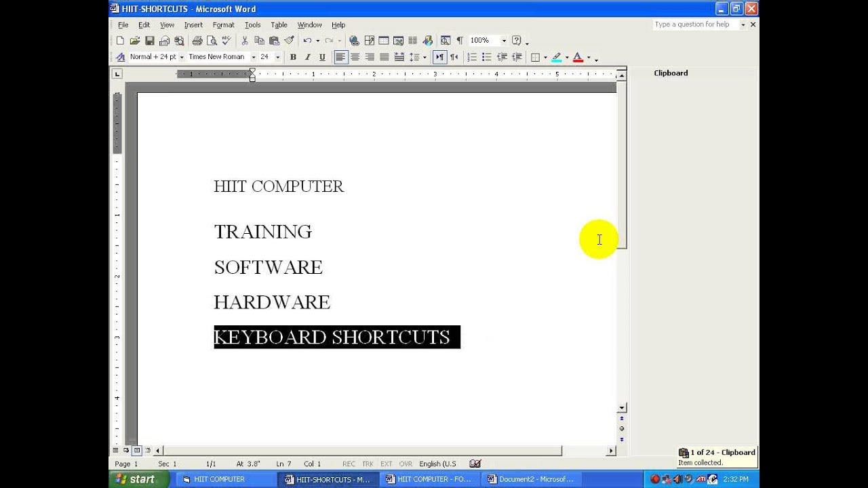Toggle Italic formatting
Screen dimensions: 868x488
tap(307, 57)
